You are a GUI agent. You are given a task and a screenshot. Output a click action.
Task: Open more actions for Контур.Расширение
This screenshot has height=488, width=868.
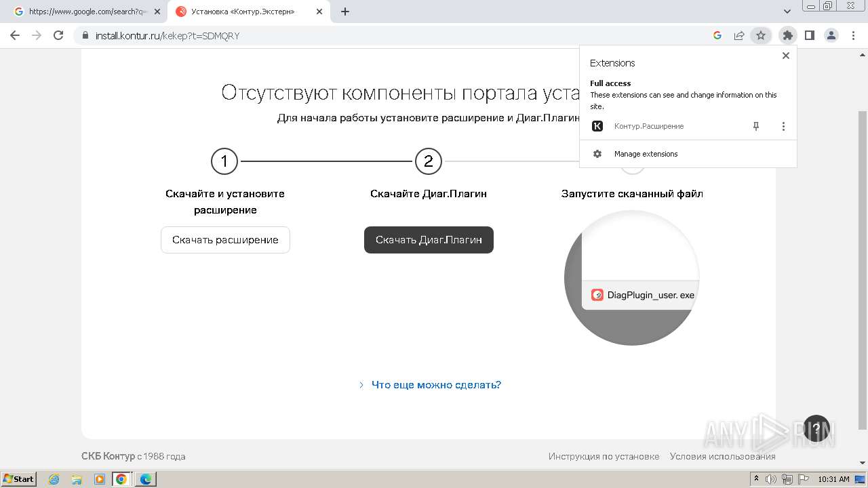click(783, 126)
